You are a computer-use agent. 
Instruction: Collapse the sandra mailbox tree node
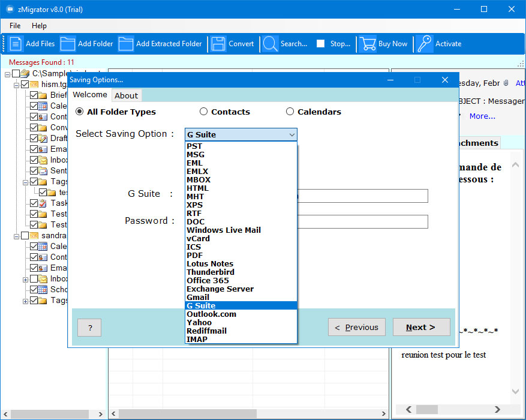point(16,236)
